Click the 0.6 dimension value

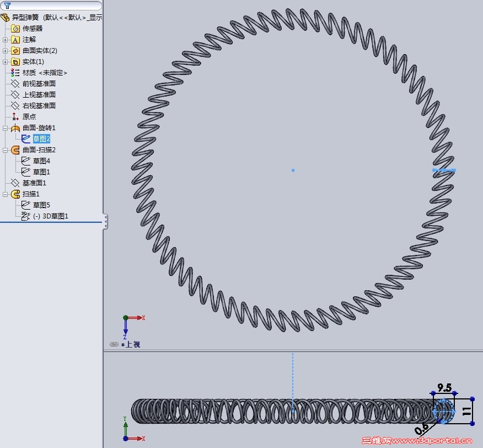click(x=422, y=429)
